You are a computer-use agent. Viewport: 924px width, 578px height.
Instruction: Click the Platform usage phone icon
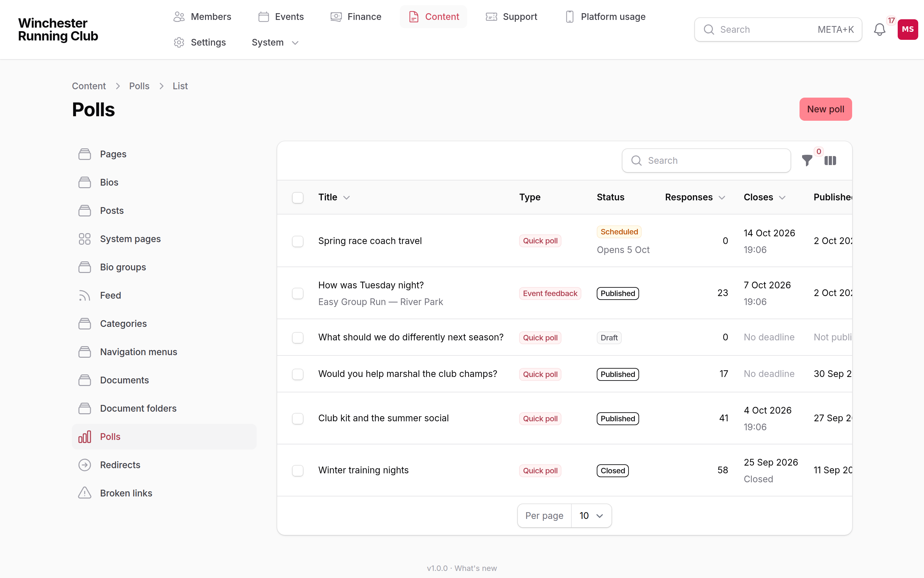pos(570,17)
